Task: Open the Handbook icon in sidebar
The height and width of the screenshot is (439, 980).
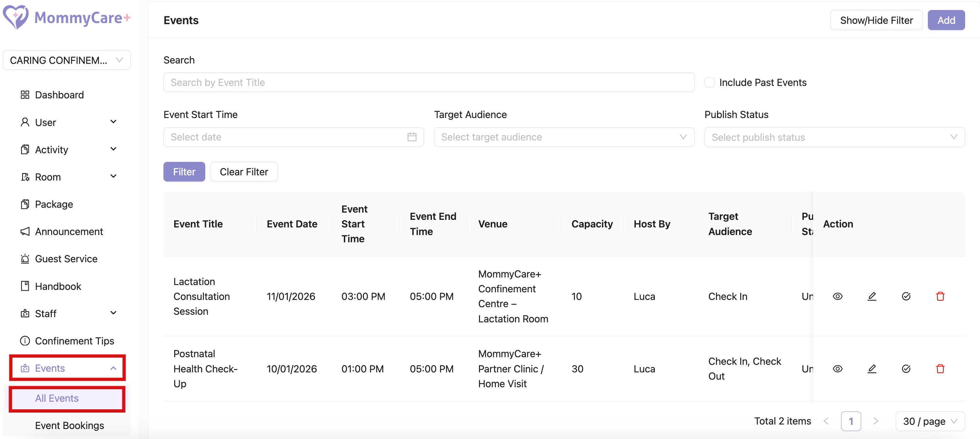Action: [x=25, y=286]
